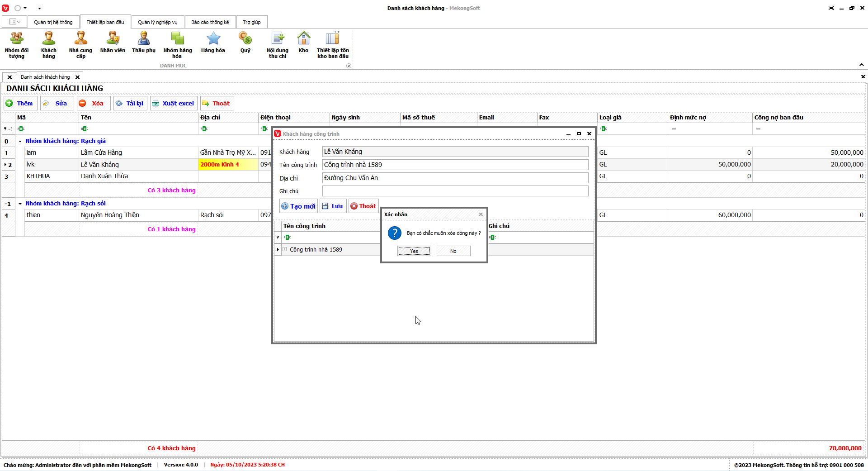Open the Báo cáo thống kê tab
The image size is (868, 471).
click(210, 22)
